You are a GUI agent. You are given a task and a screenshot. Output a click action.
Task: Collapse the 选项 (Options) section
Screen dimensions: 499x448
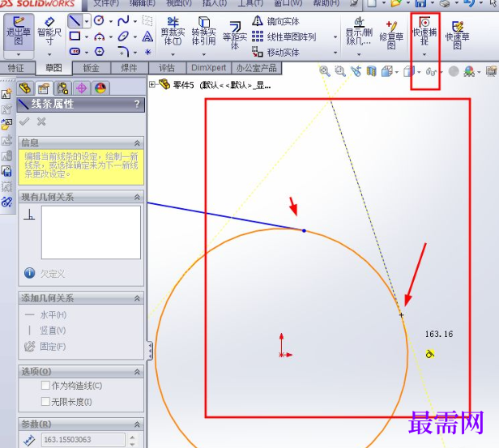pyautogui.click(x=137, y=371)
